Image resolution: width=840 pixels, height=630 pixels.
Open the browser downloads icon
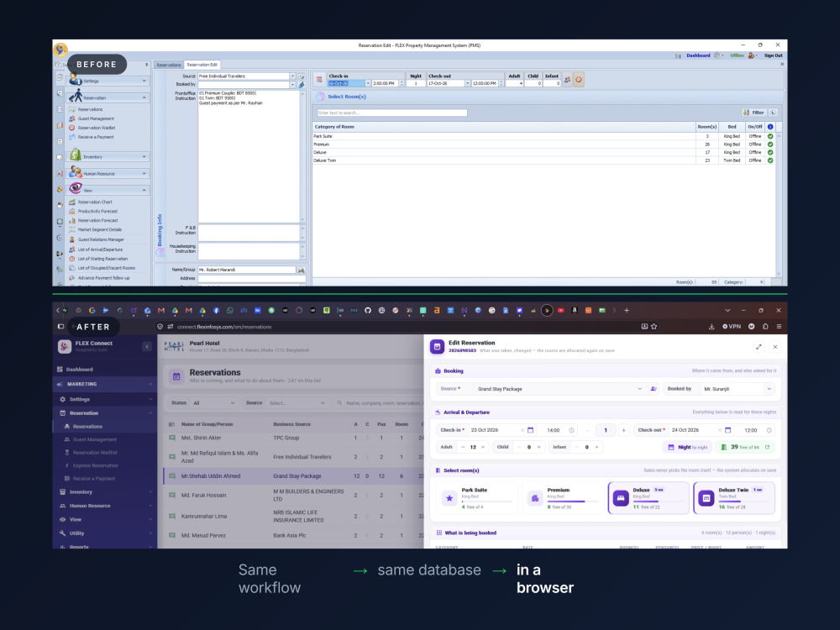(x=711, y=326)
